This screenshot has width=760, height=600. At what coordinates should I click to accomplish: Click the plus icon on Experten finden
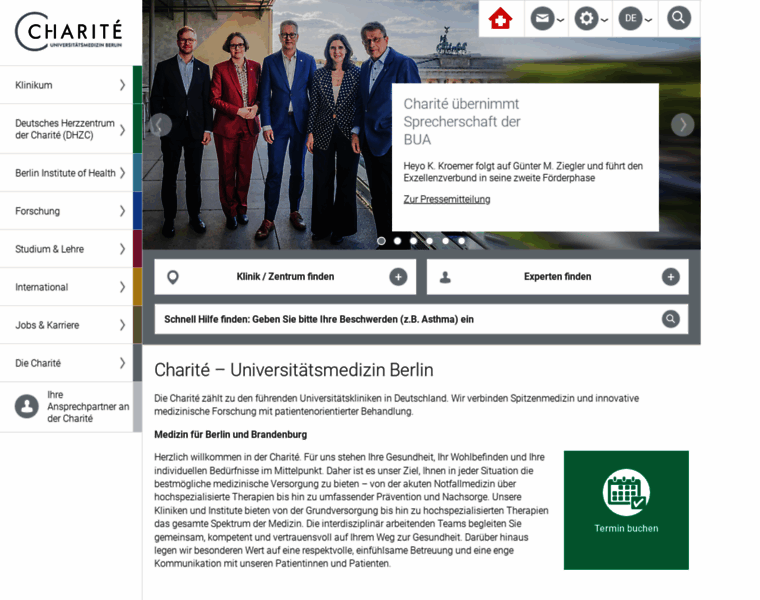[x=671, y=277]
